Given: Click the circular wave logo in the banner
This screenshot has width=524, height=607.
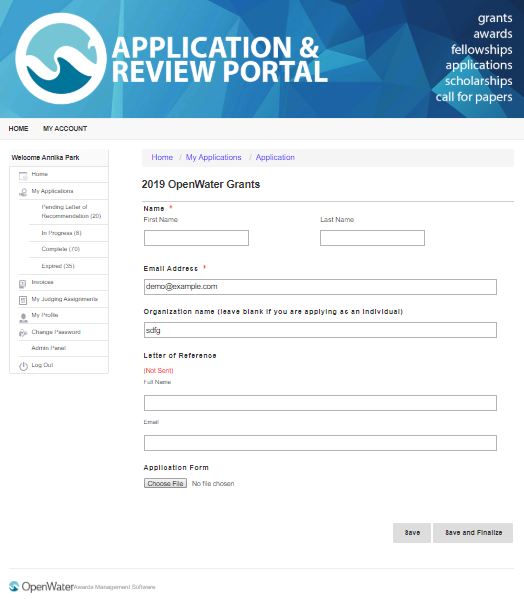Looking at the screenshot, I should (x=61, y=58).
